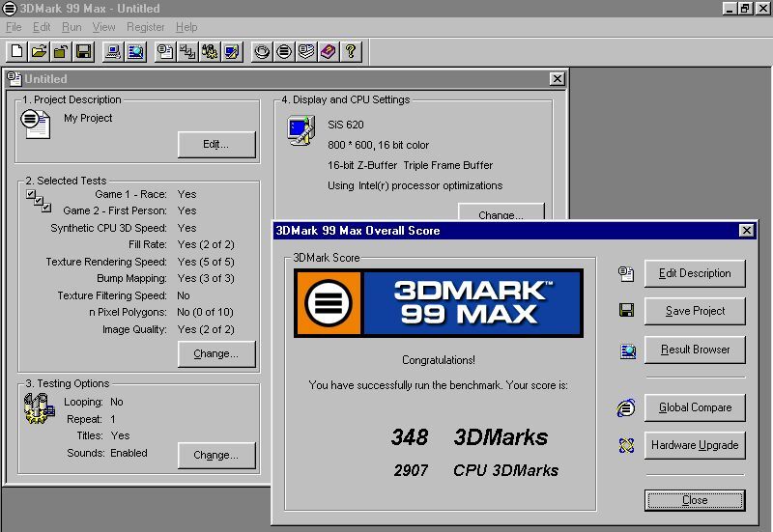
Task: Open the Result Browser button
Action: point(695,350)
